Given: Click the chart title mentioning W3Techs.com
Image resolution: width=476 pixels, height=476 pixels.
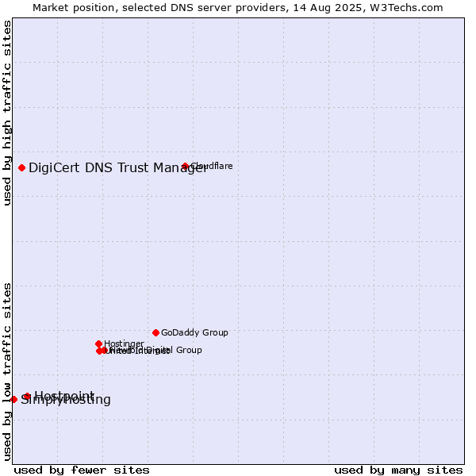Looking at the screenshot, I should tap(238, 8).
